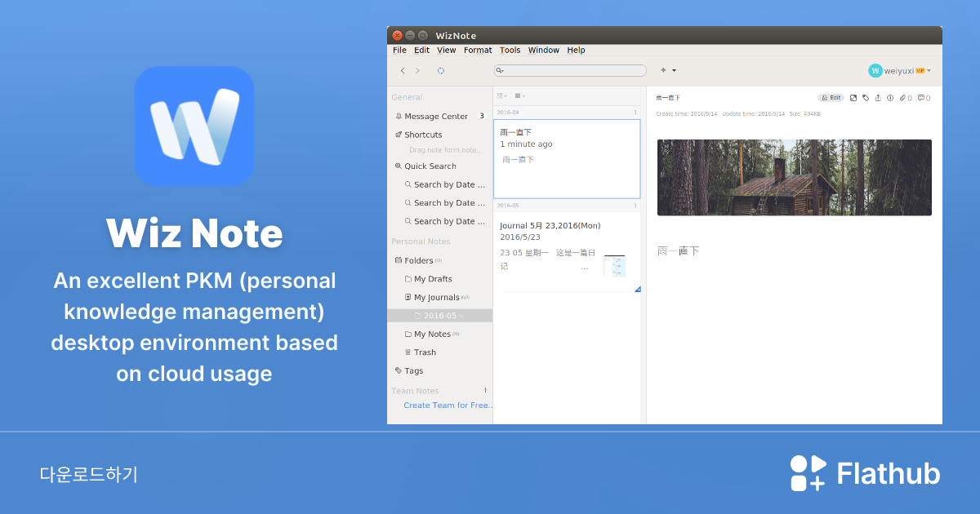Select the Tags section in sidebar
This screenshot has width=980, height=514.
click(x=410, y=370)
